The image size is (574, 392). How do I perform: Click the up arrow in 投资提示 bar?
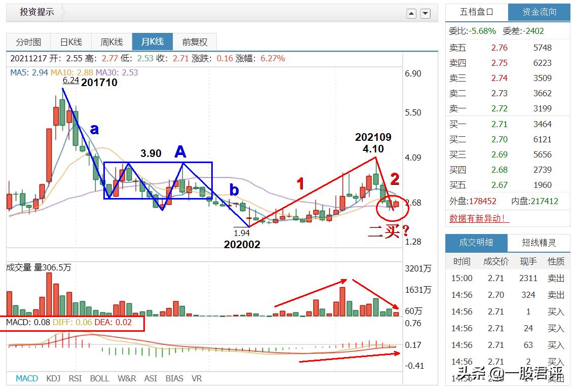(x=411, y=14)
